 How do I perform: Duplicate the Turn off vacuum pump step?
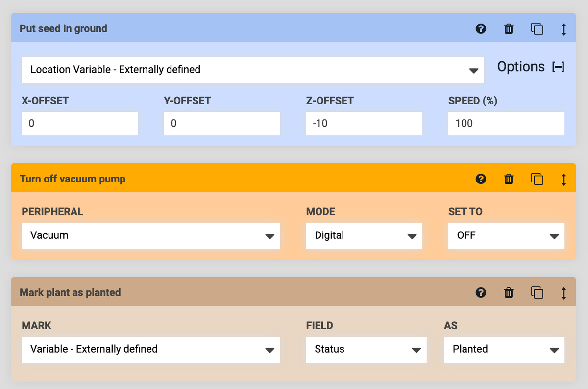pos(537,179)
